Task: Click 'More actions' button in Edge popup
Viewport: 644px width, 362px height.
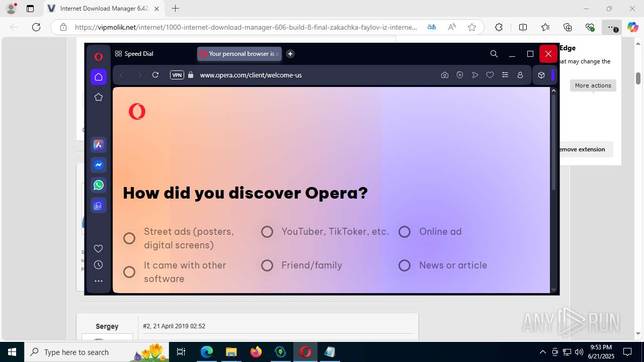Action: 593,85
